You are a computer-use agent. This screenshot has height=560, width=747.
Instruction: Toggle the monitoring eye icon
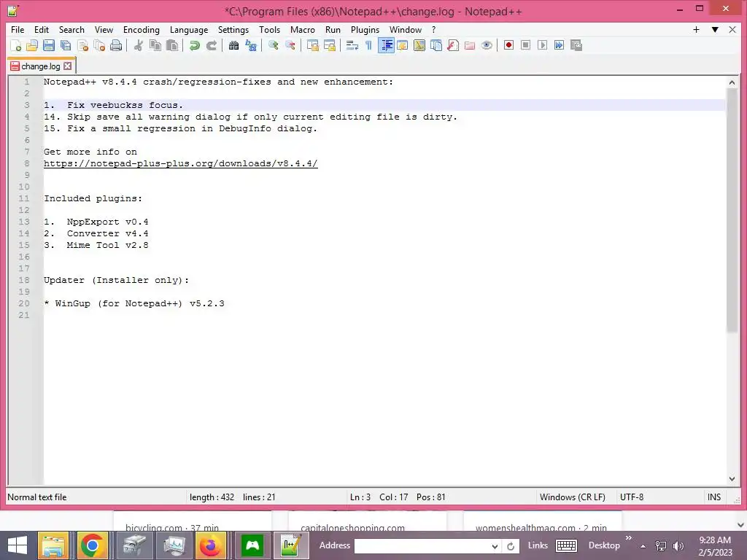point(487,45)
